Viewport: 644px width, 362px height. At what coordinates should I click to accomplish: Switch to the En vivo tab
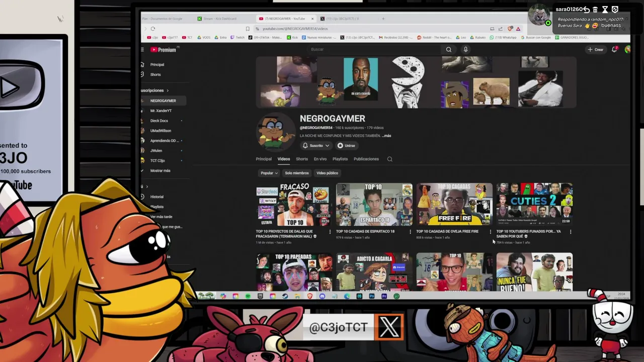pos(320,159)
